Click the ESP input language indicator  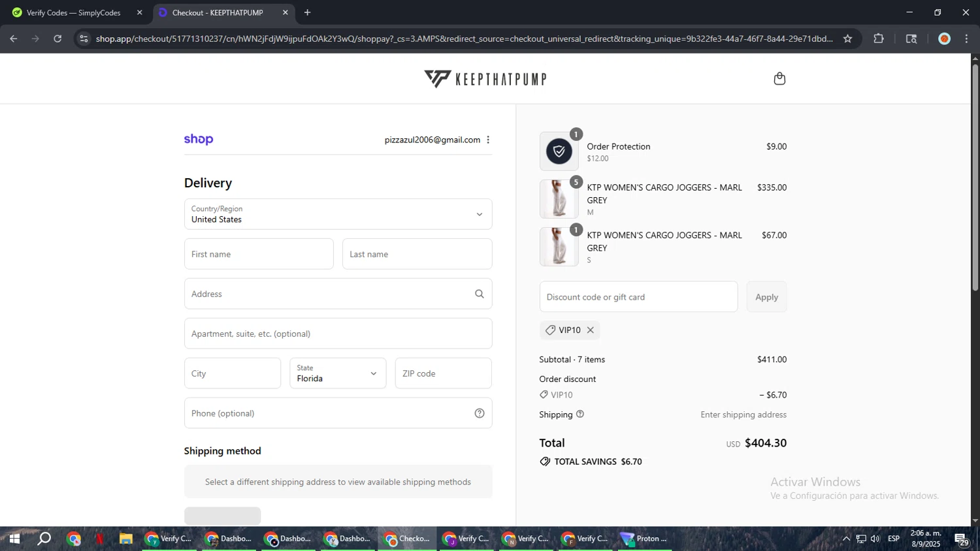894,539
